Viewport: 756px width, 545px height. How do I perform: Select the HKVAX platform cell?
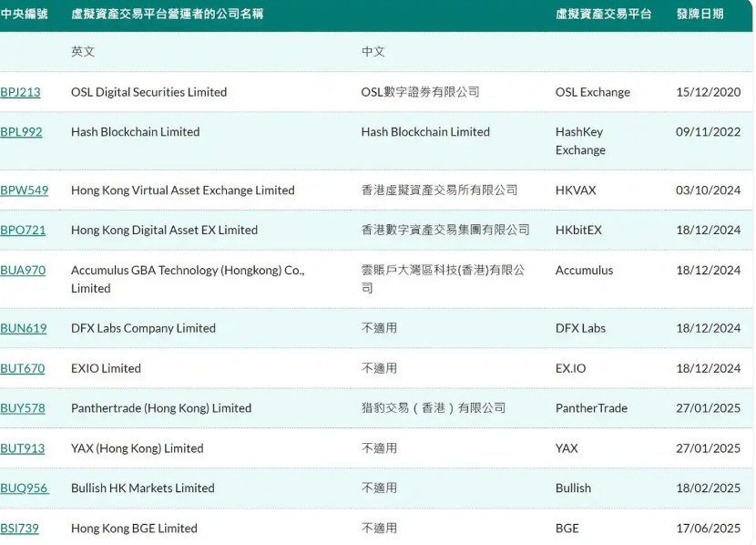(576, 190)
